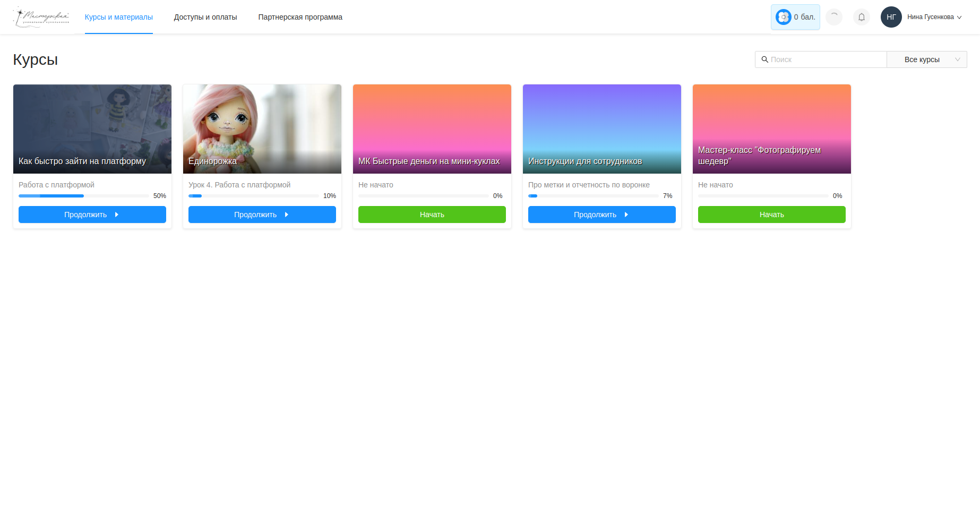This screenshot has width=980, height=506.
Task: Continue the Как быстро зайти на платформу course
Action: 92,215
